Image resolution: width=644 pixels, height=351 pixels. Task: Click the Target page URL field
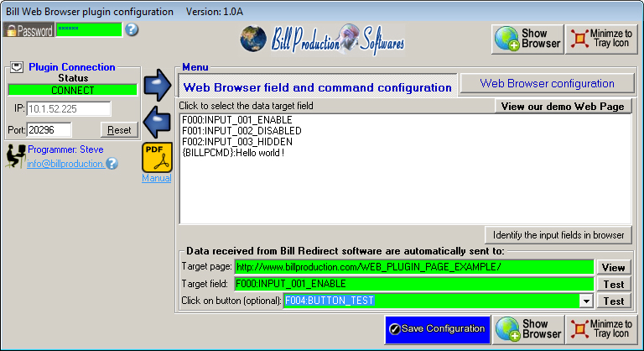(x=414, y=267)
